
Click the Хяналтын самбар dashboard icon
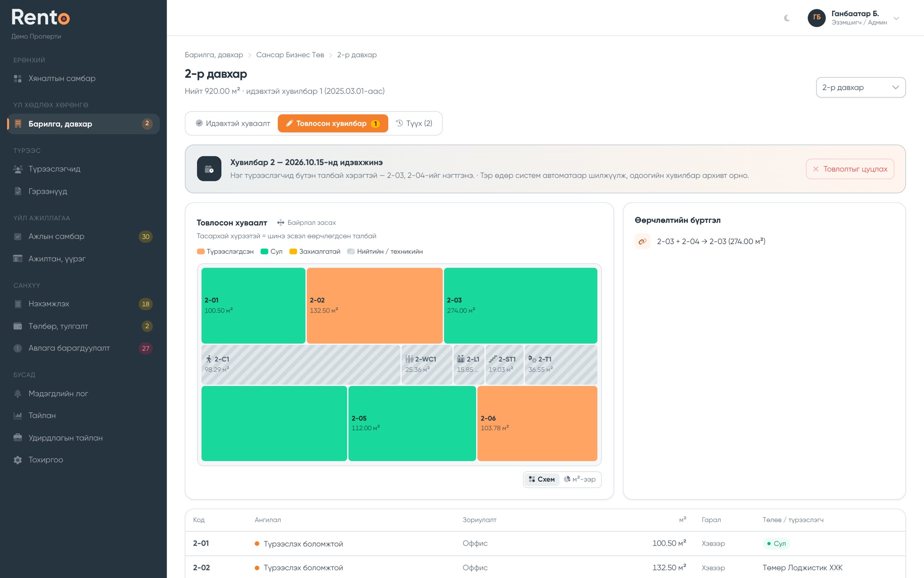(x=18, y=79)
